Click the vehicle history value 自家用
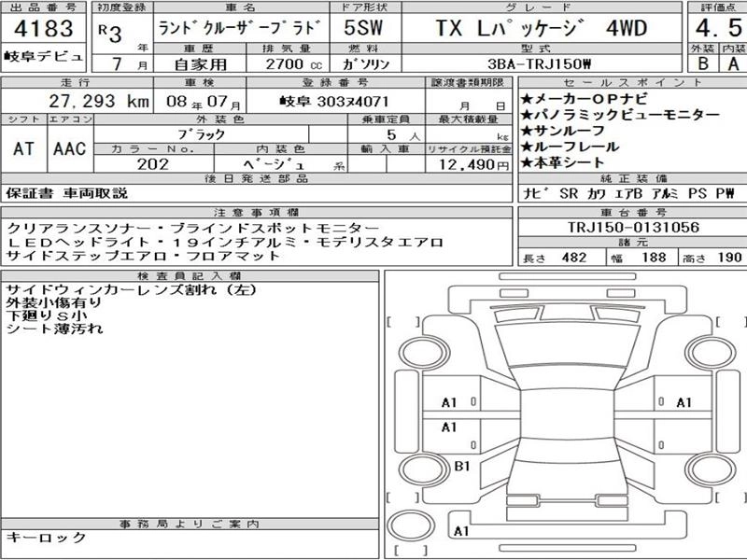This screenshot has height=560, width=747. (200, 63)
